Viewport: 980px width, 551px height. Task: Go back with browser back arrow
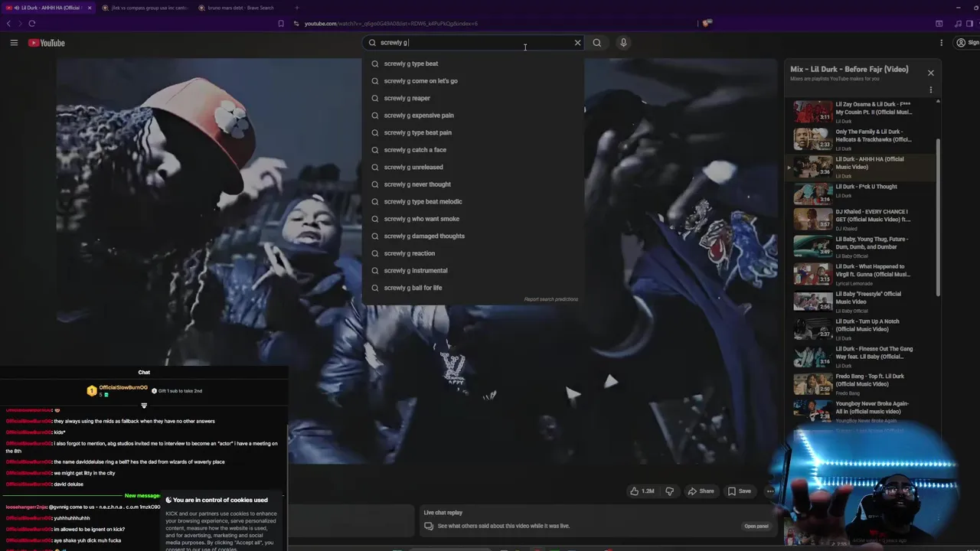point(9,24)
